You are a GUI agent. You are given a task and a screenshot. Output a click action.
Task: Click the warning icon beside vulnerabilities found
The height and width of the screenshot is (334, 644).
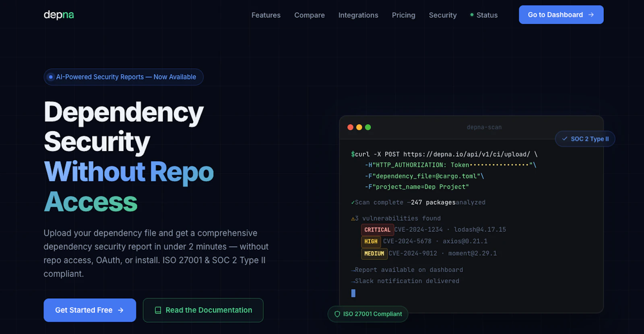(353, 219)
